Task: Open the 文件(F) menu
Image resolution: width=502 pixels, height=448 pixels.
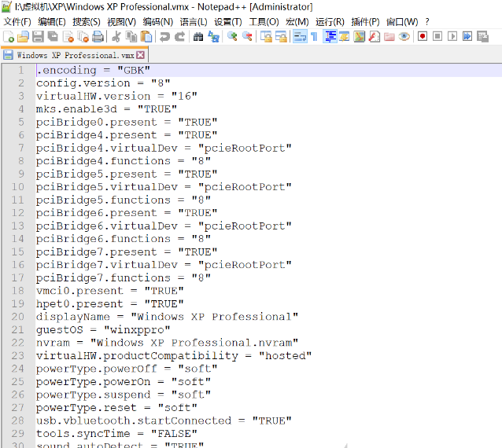Action: coord(17,22)
